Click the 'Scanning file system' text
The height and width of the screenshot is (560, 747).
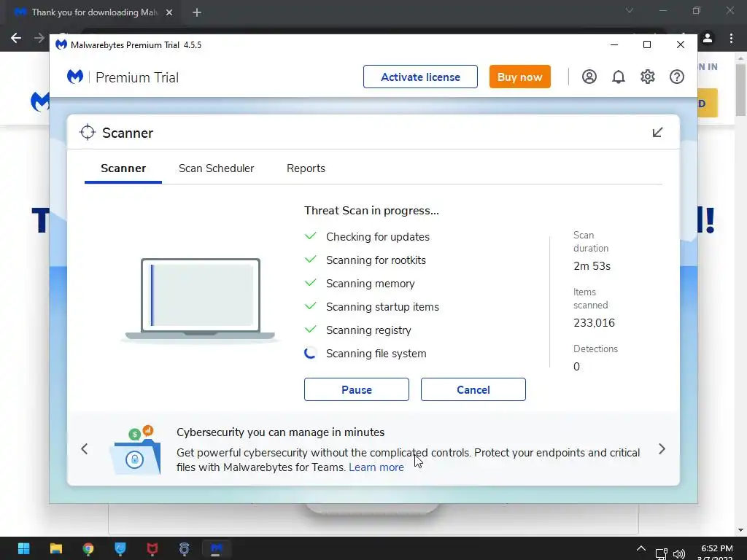click(x=376, y=354)
